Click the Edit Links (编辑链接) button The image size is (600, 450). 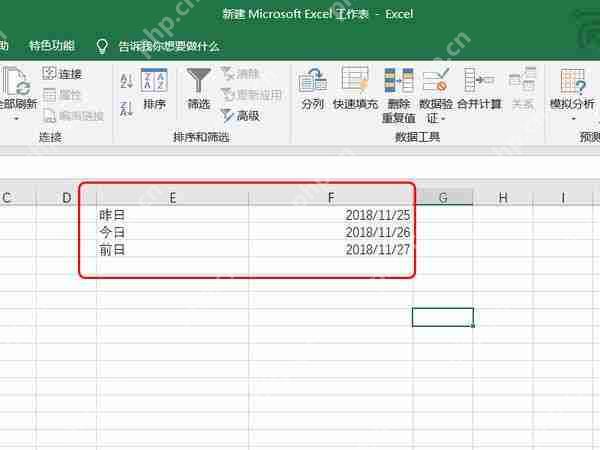pos(73,116)
